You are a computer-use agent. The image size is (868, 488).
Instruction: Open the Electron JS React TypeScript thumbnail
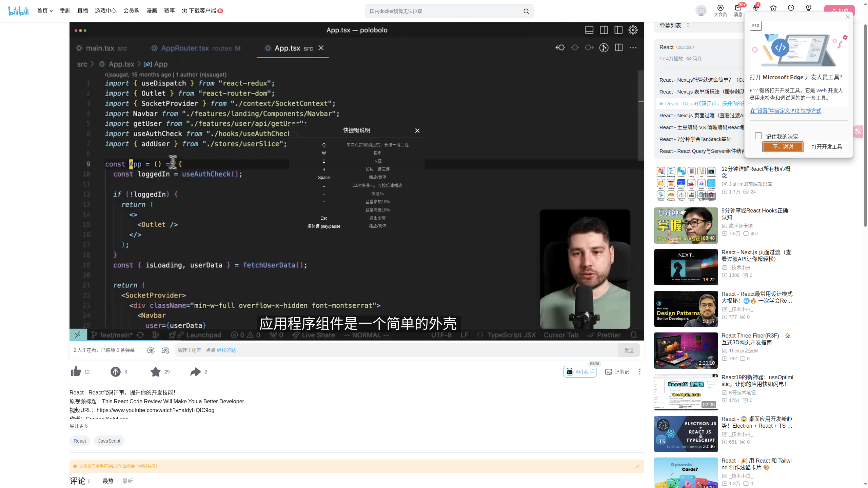[x=686, y=434]
